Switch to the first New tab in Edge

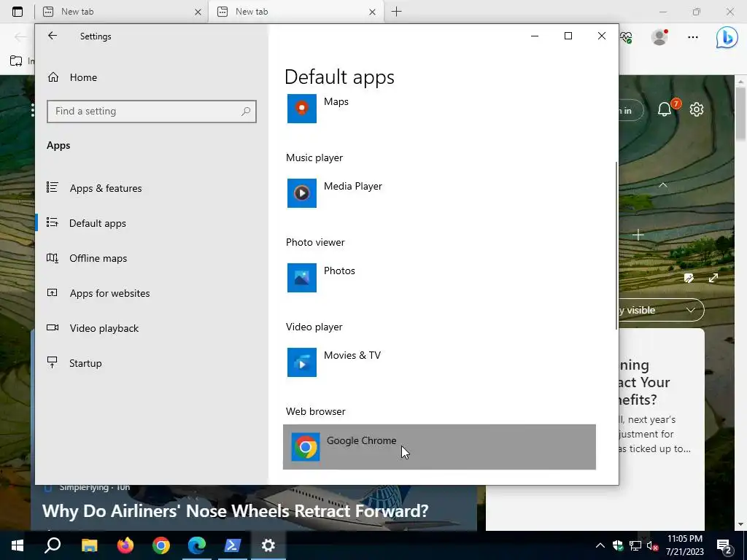point(121,12)
